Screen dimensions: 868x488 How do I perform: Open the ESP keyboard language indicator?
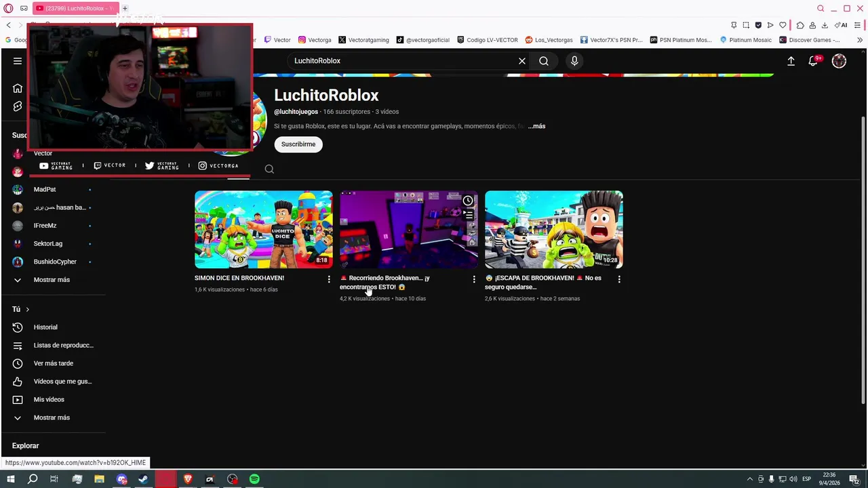(807, 479)
